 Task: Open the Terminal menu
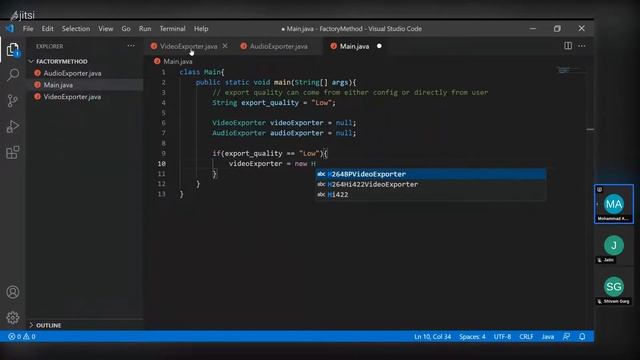pyautogui.click(x=172, y=29)
